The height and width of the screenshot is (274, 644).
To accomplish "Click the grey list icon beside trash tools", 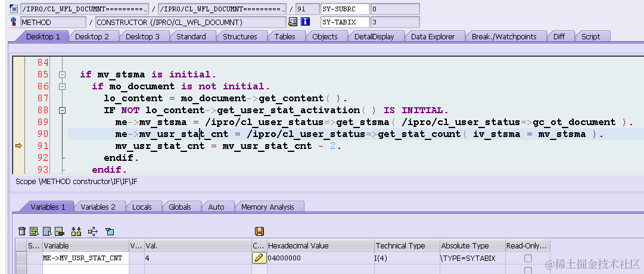I will point(47,231).
